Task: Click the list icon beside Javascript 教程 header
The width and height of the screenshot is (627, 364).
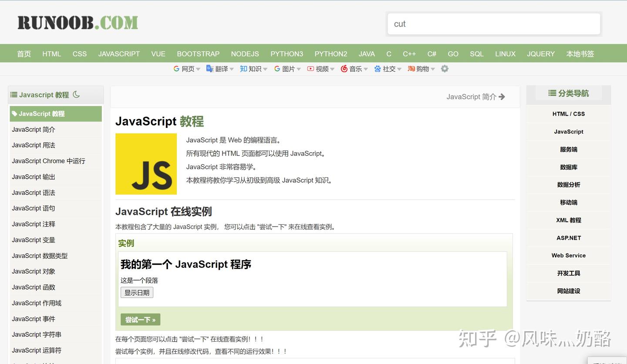Action: coord(14,95)
